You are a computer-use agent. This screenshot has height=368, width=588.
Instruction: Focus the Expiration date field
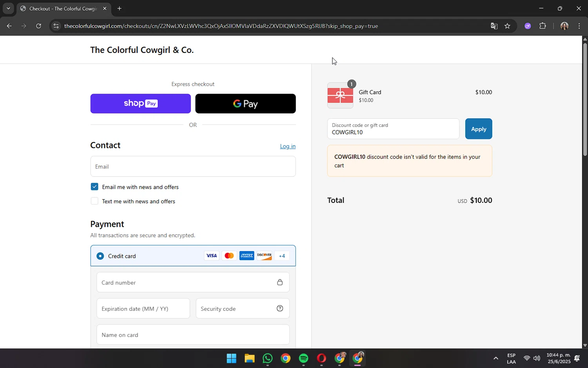coord(143,308)
